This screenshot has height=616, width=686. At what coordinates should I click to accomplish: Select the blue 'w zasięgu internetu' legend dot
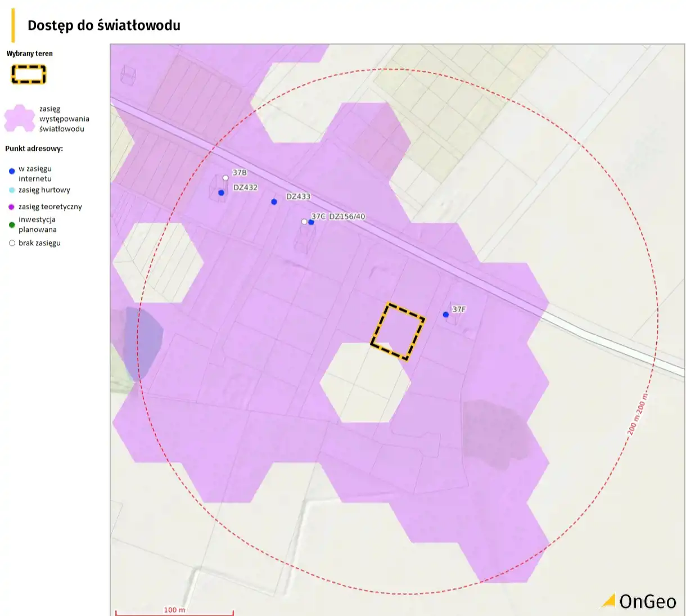12,171
